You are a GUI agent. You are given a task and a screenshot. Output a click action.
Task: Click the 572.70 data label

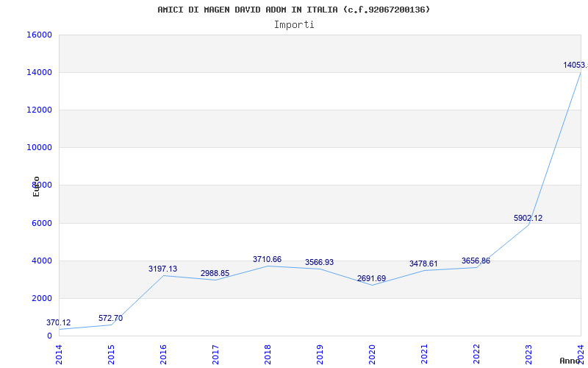[x=111, y=318]
